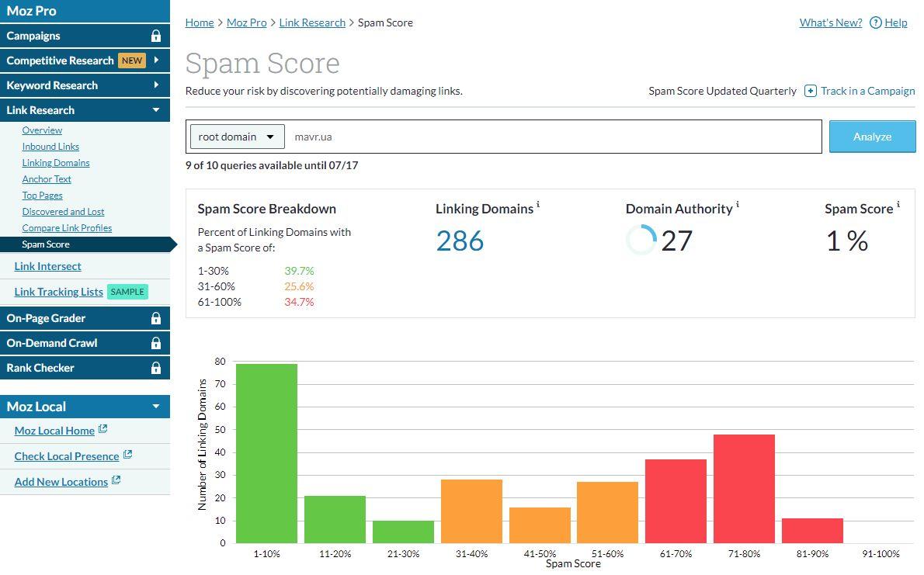Open Inbound Links in the sidebar
The image size is (924, 575).
[x=50, y=147]
